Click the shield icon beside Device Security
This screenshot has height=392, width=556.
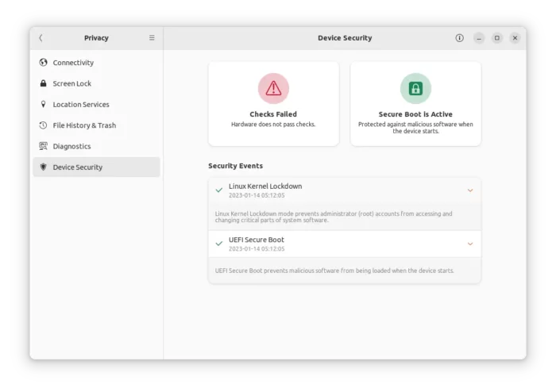tap(43, 167)
